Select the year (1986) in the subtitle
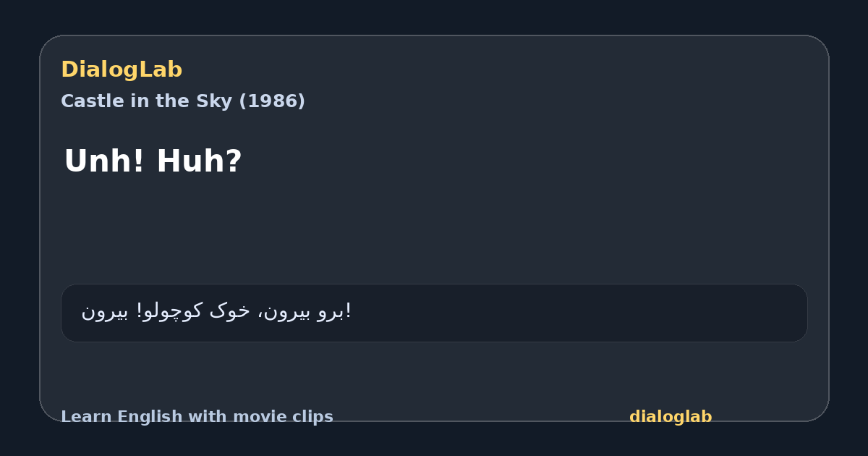 pos(271,101)
